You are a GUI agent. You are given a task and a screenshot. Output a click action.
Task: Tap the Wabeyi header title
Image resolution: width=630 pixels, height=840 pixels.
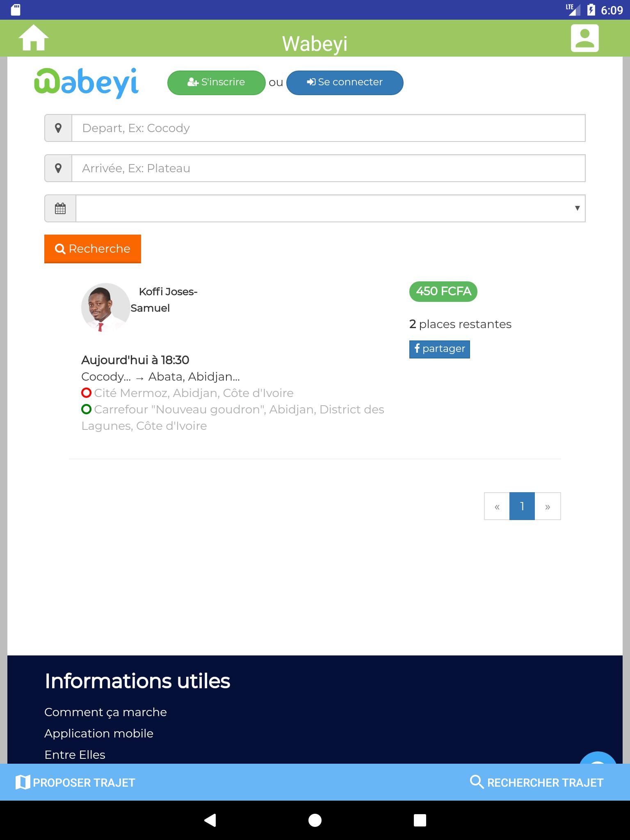coord(315,44)
